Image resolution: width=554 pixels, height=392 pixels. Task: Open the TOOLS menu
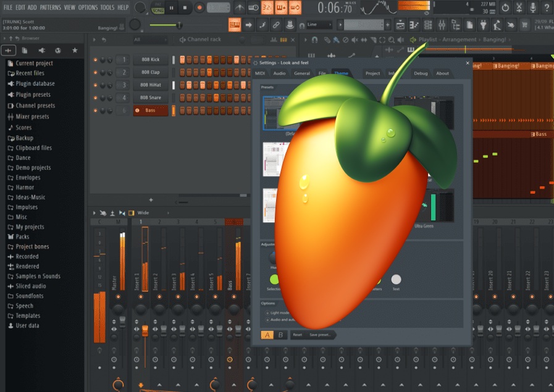[107, 7]
